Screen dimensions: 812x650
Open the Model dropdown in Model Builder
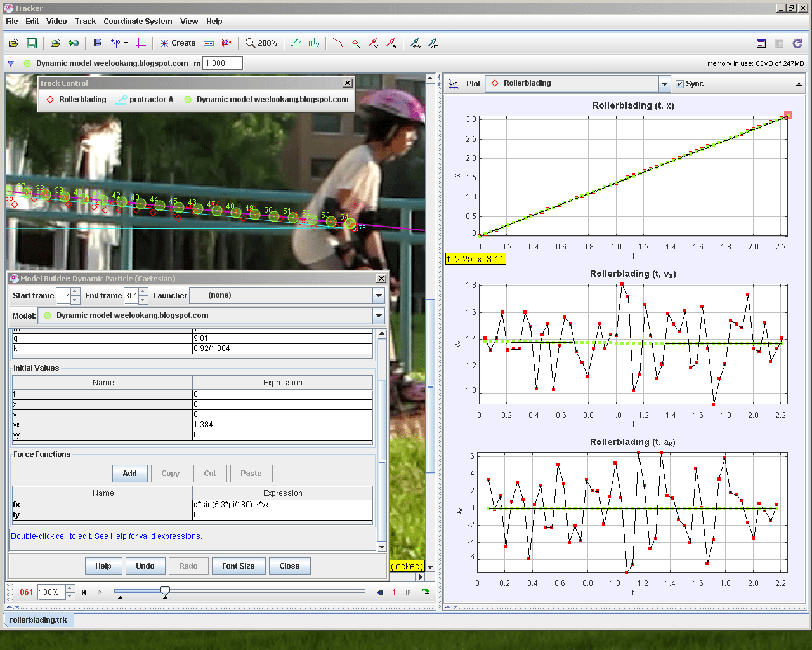tap(378, 315)
